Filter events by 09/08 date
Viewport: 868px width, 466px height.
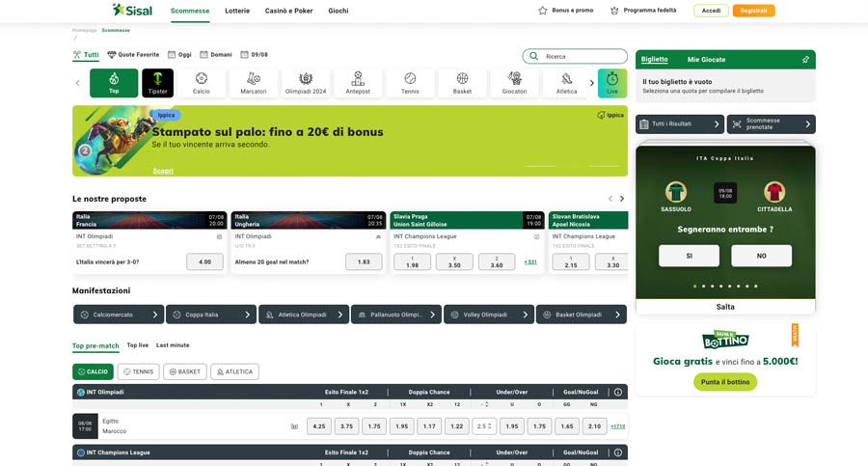(x=254, y=55)
